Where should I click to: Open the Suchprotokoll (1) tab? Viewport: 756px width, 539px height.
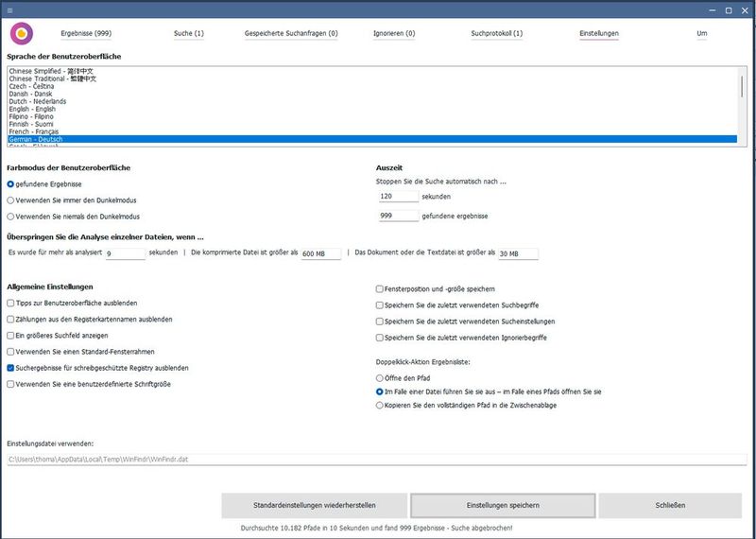tap(497, 34)
